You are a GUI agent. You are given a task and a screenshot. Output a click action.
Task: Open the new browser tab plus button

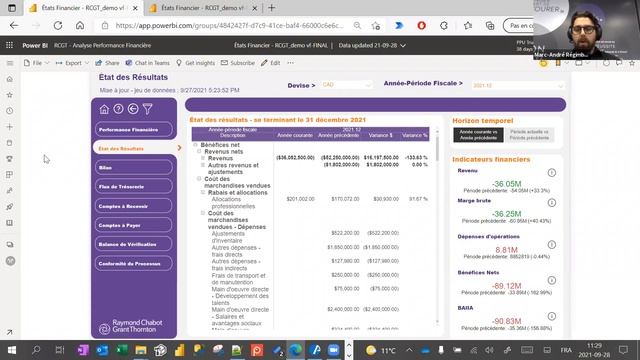pos(271,8)
